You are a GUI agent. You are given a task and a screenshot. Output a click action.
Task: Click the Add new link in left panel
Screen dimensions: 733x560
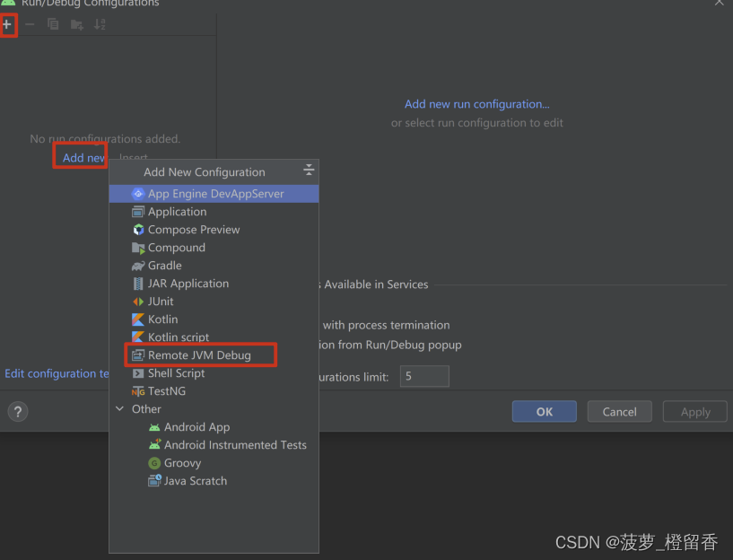(84, 158)
